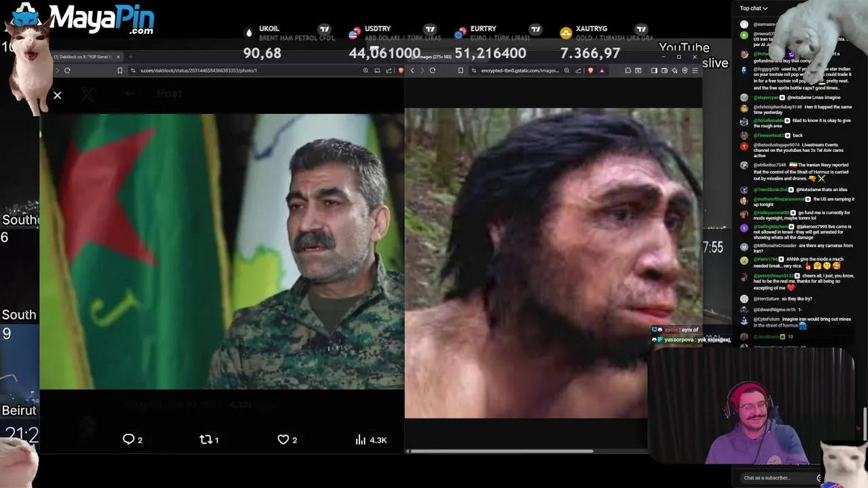Click chat username @HerrSaturn
The image size is (868, 488).
tap(766, 299)
